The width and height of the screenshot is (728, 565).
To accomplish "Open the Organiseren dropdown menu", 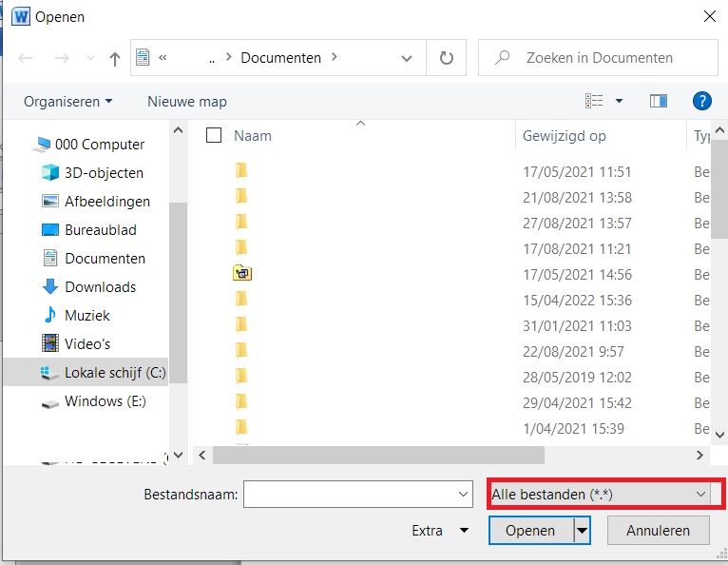I will (67, 101).
